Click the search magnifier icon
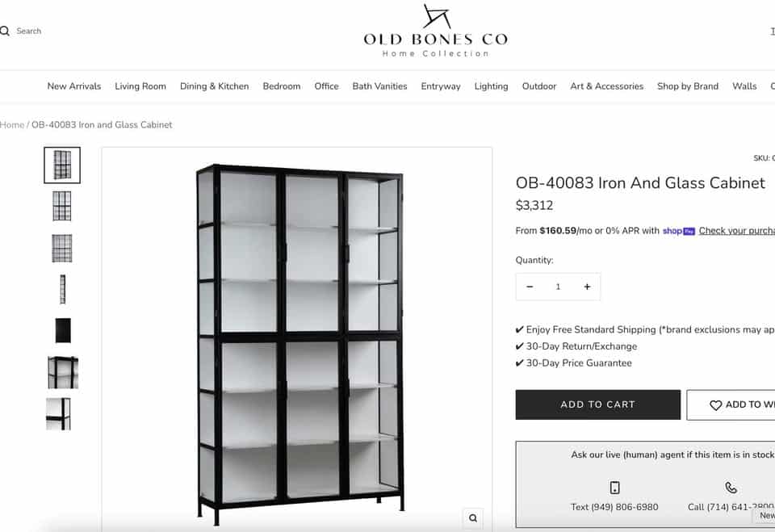Screen dimensions: 775x532 pyautogui.click(x=5, y=31)
